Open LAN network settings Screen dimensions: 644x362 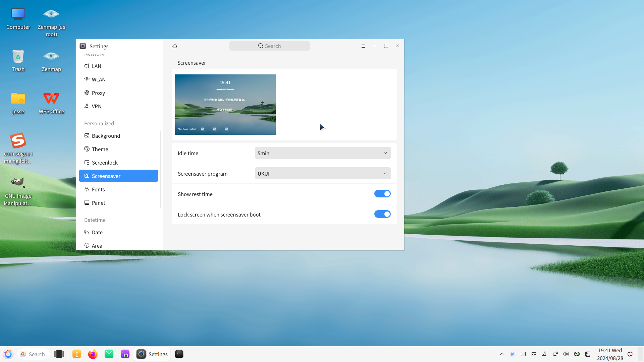point(118,66)
